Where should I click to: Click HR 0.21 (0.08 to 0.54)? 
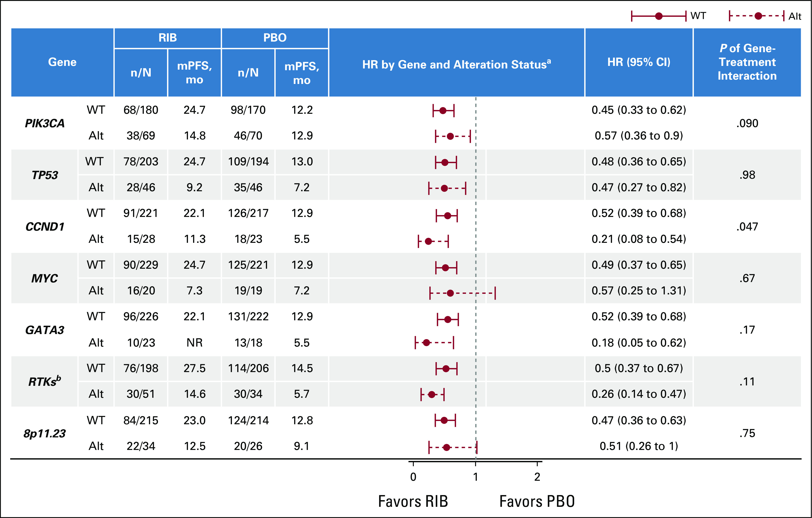click(x=639, y=239)
